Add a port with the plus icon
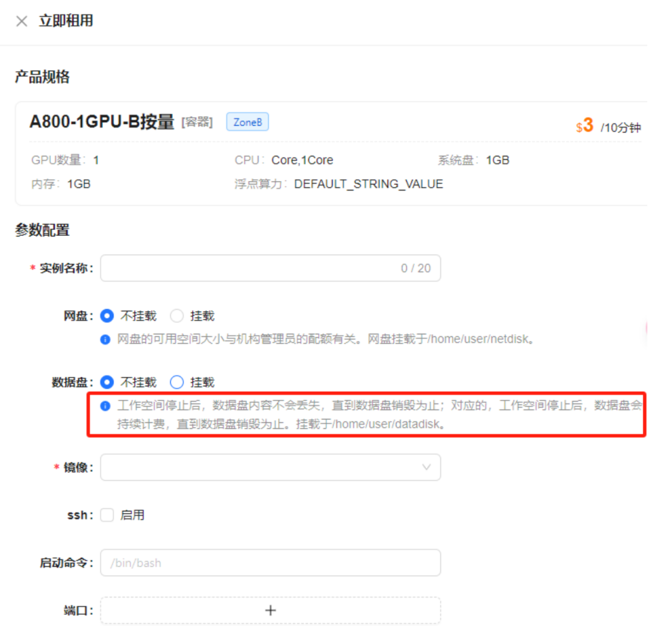The height and width of the screenshot is (636, 672). 270,610
